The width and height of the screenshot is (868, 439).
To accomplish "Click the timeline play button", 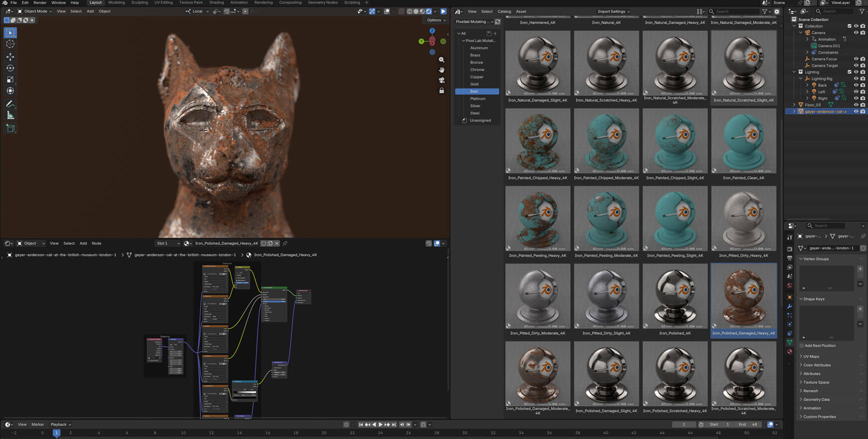I will [380, 425].
